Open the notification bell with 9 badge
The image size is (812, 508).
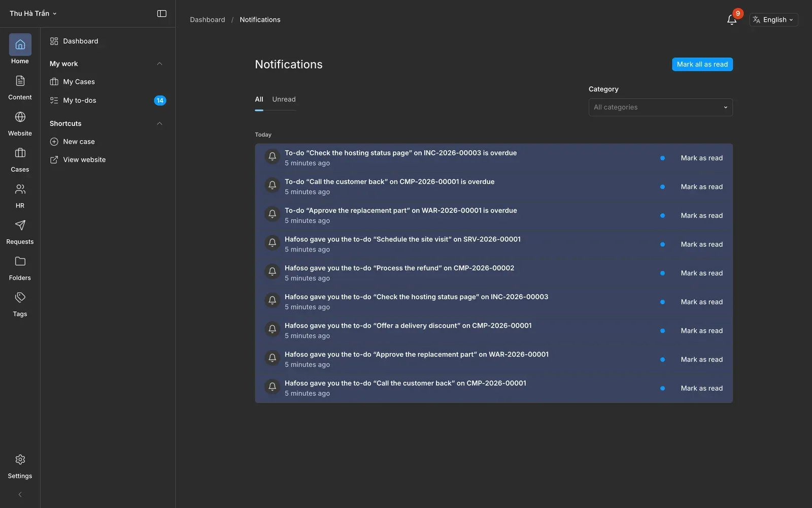(x=732, y=20)
